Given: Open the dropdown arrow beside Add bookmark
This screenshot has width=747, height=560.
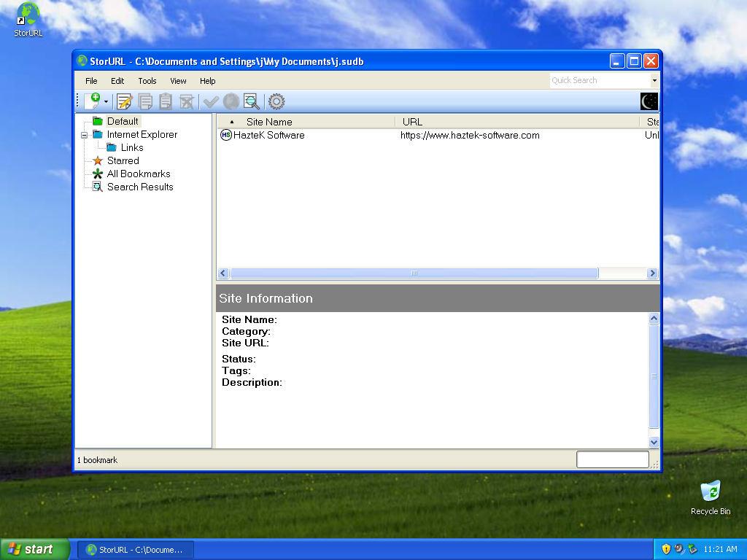Looking at the screenshot, I should click(x=106, y=101).
